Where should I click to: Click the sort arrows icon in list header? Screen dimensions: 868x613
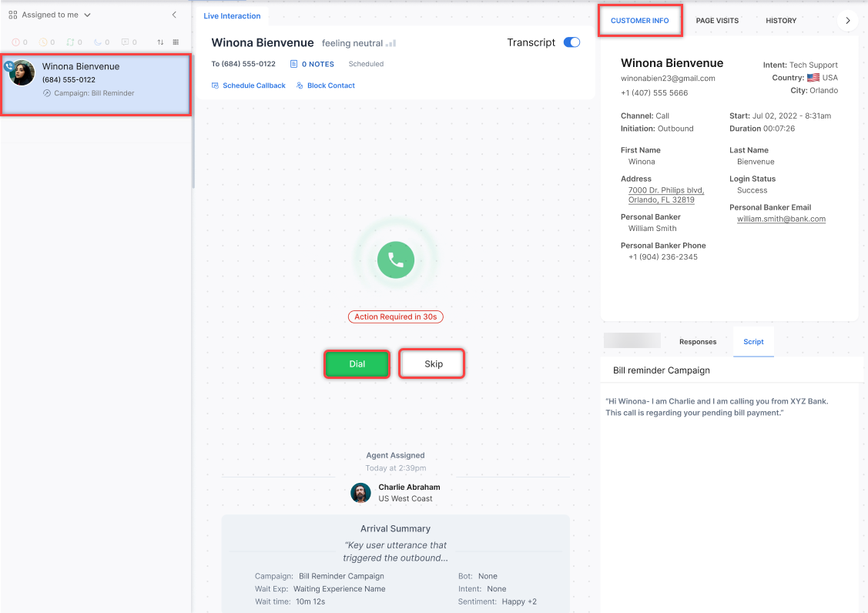click(x=160, y=42)
